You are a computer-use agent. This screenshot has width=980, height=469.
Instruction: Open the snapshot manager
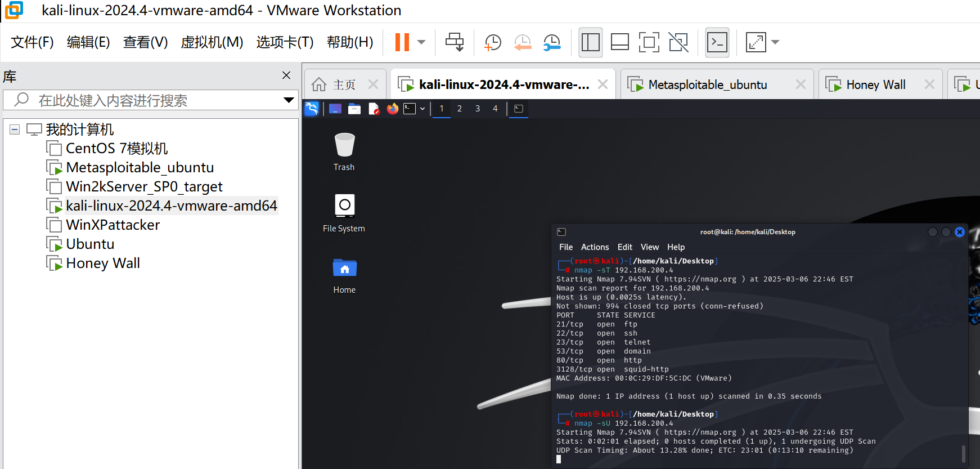552,42
